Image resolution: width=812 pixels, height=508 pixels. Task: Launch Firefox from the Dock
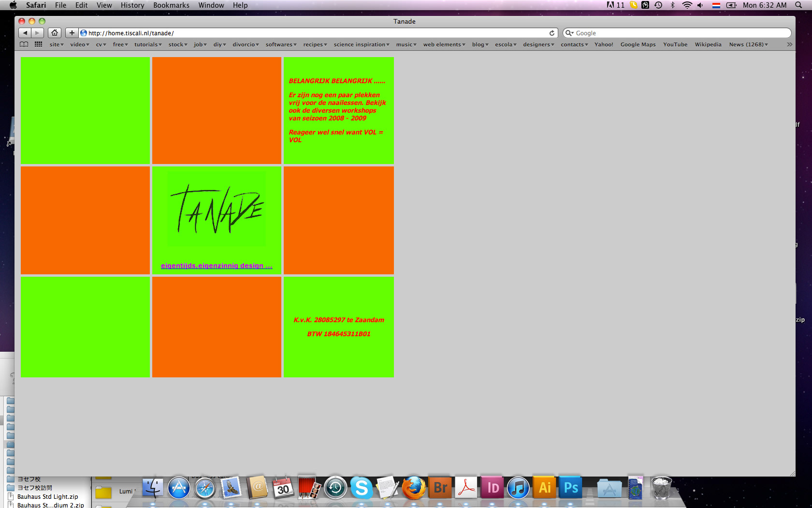[414, 488]
